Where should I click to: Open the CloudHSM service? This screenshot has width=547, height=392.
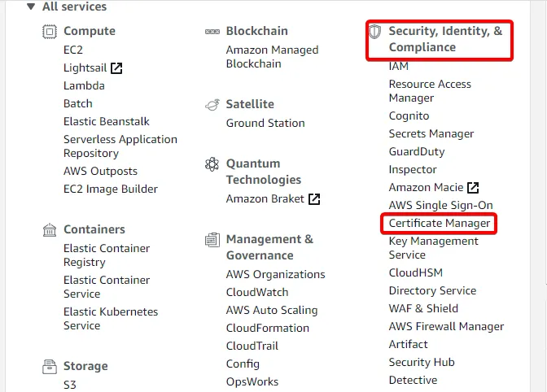(x=416, y=272)
